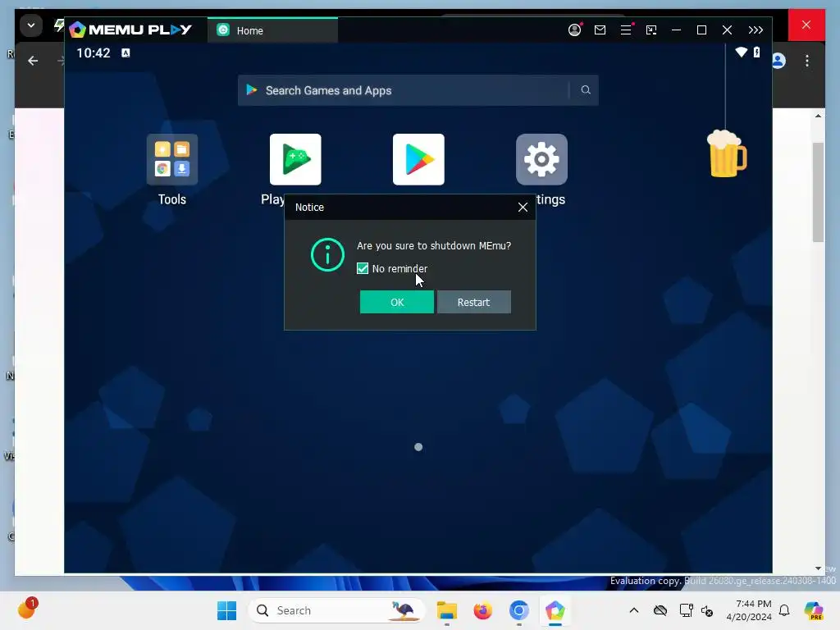The height and width of the screenshot is (630, 840).
Task: Click the Windows taskbar Search box
Action: pyautogui.click(x=336, y=610)
